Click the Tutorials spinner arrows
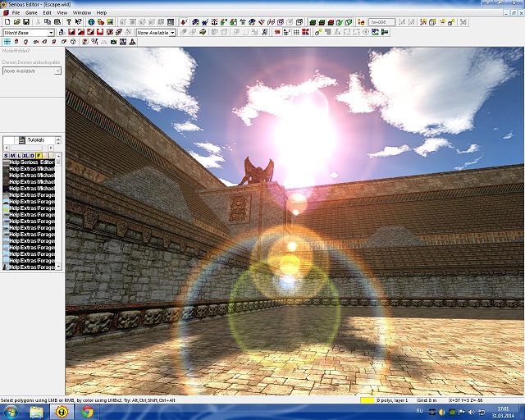The width and height of the screenshot is (525, 420). coord(58,140)
